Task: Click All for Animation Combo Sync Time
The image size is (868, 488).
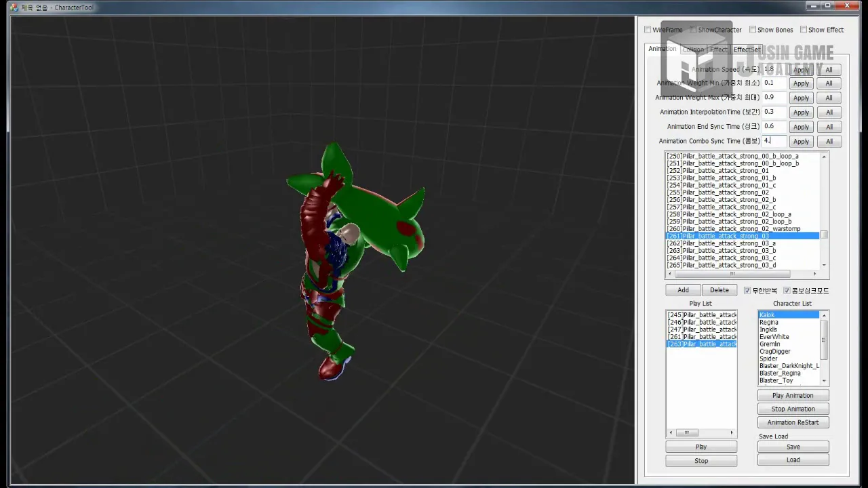Action: (x=829, y=142)
